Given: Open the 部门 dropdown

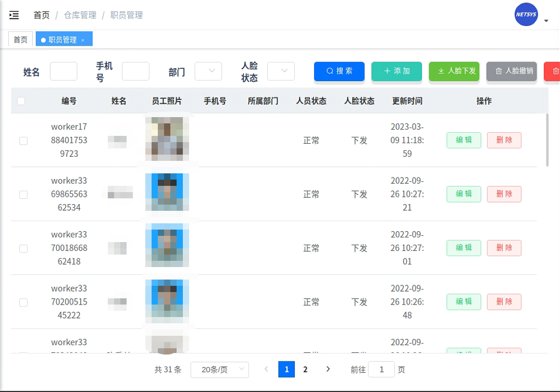Looking at the screenshot, I should pyautogui.click(x=208, y=71).
